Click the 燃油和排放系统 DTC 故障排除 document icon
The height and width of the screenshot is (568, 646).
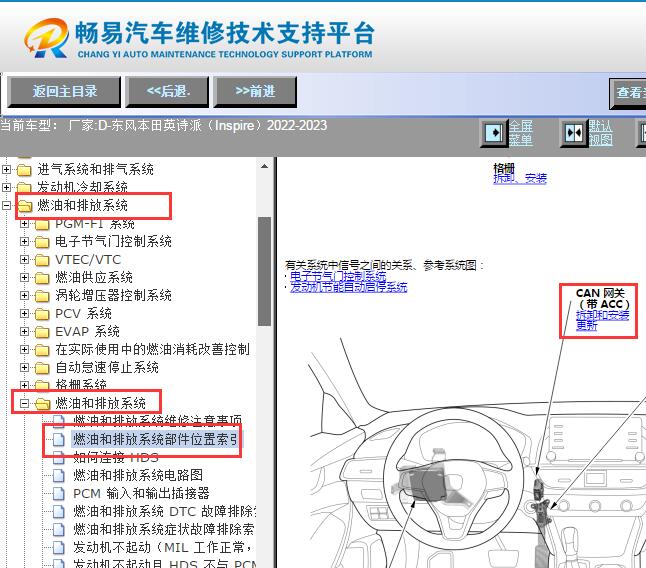(59, 512)
